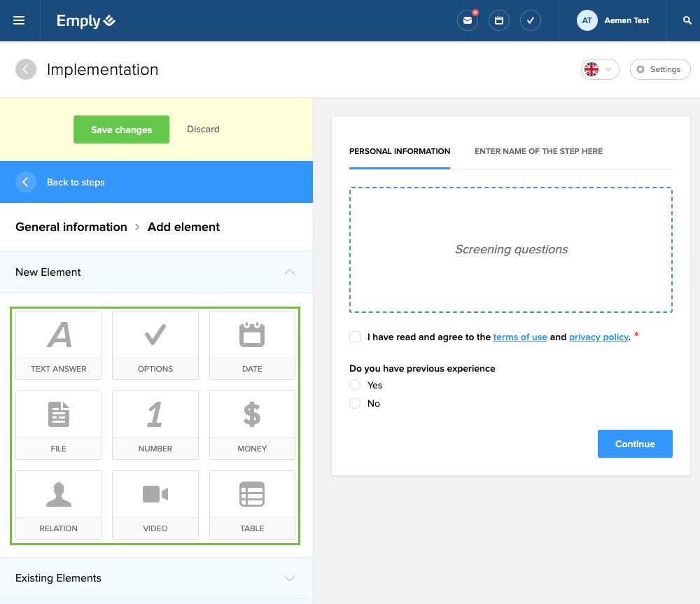Screen dimensions: 700x604
Task: Select the Text Answer element tile
Action: pyautogui.click(x=59, y=345)
